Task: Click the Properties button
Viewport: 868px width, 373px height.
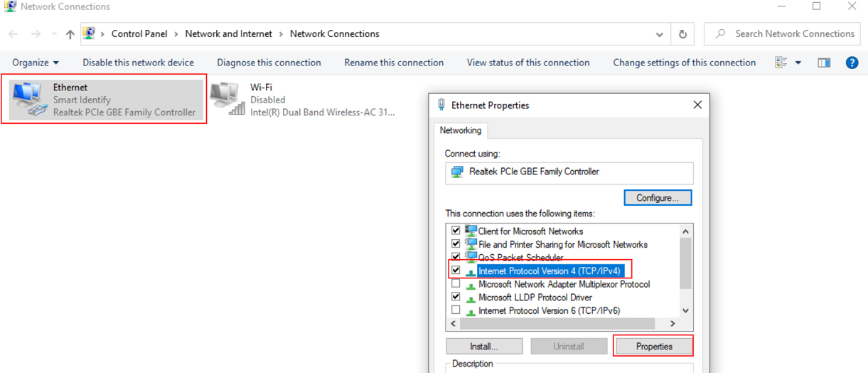Action: click(x=654, y=347)
